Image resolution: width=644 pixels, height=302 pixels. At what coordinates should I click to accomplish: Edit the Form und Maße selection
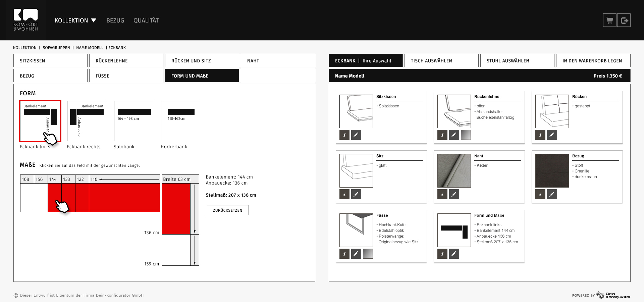click(454, 254)
